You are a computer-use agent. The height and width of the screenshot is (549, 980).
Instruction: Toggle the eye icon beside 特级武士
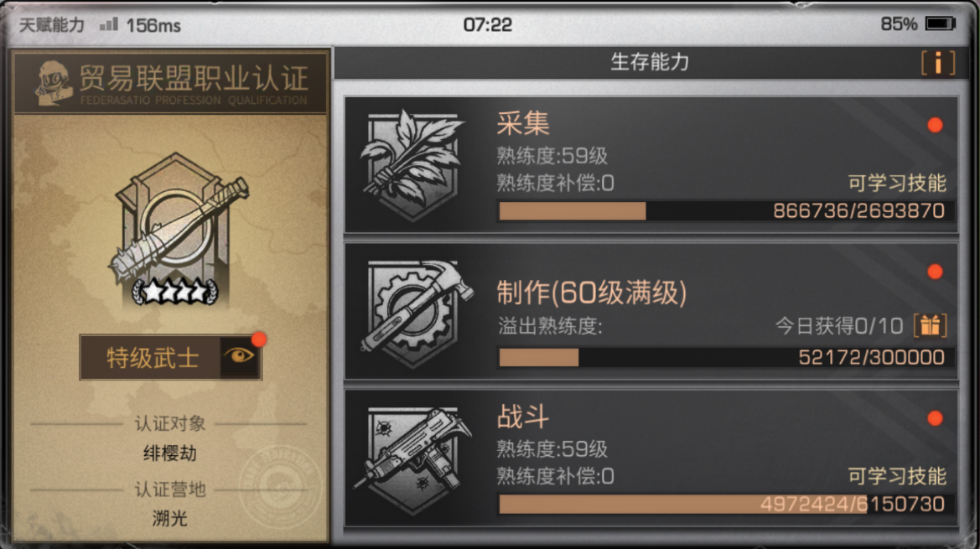tap(240, 356)
